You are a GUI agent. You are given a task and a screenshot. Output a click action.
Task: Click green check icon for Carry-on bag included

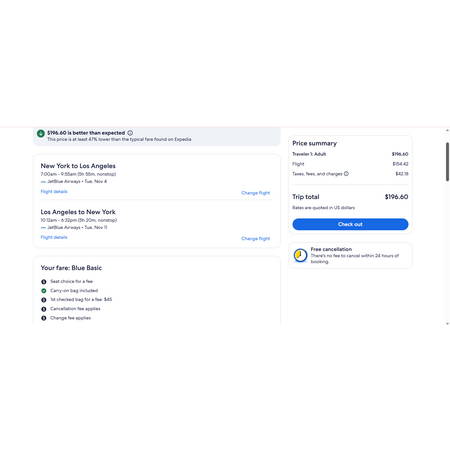click(x=44, y=291)
